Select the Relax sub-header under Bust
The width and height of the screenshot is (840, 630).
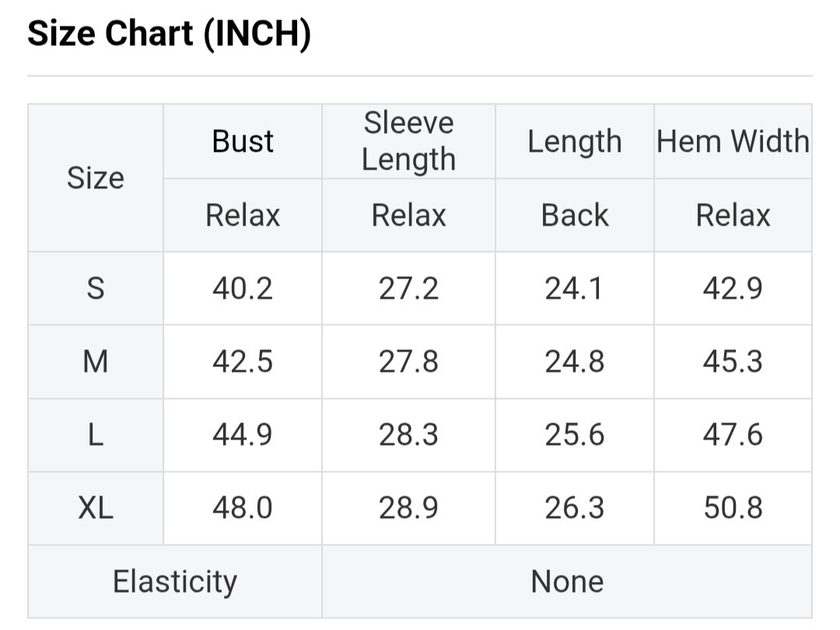243,215
